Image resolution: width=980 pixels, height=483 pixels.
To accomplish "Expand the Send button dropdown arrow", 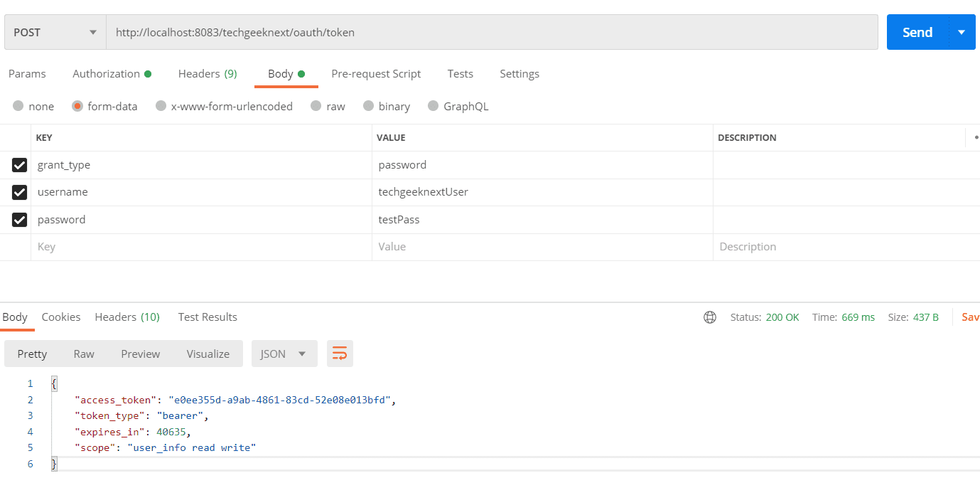I will pos(962,33).
